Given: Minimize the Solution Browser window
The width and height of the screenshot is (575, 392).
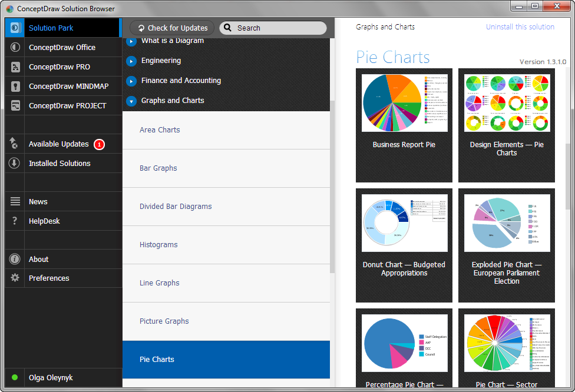Looking at the screenshot, I should pos(519,6).
